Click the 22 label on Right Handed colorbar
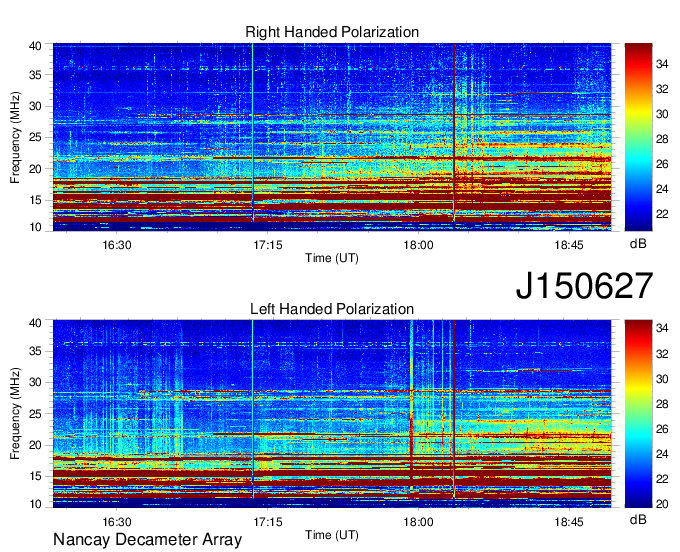Viewport: 680px width, 552px height. [x=662, y=214]
